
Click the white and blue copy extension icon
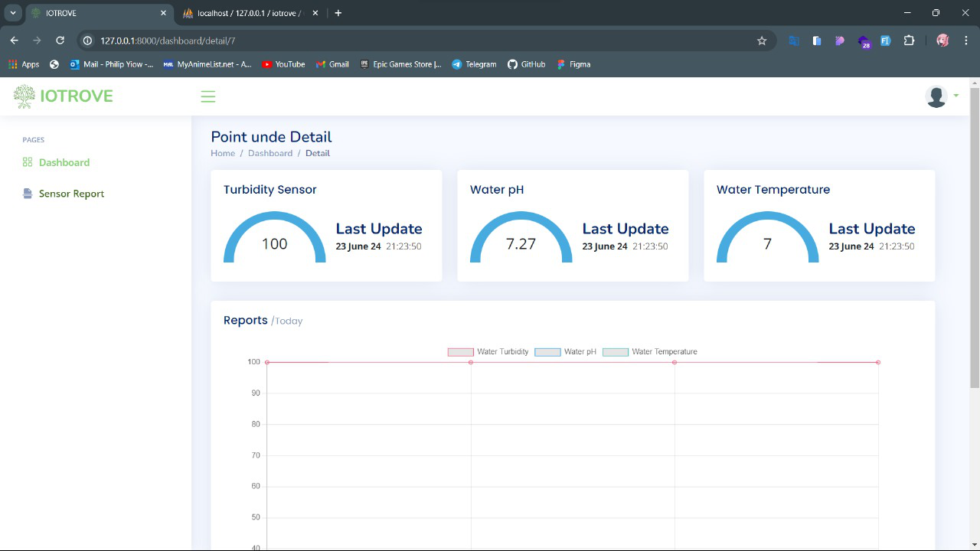pos(817,41)
